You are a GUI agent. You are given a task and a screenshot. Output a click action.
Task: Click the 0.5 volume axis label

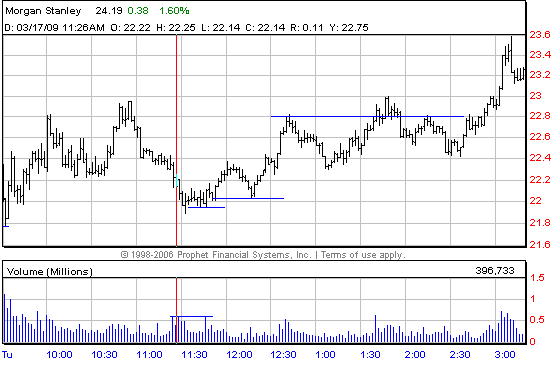[x=537, y=320]
